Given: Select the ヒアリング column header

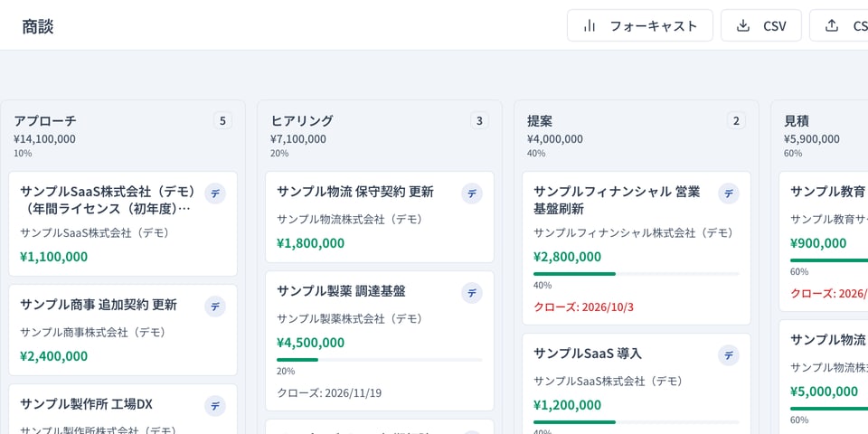Looking at the screenshot, I should tap(302, 120).
